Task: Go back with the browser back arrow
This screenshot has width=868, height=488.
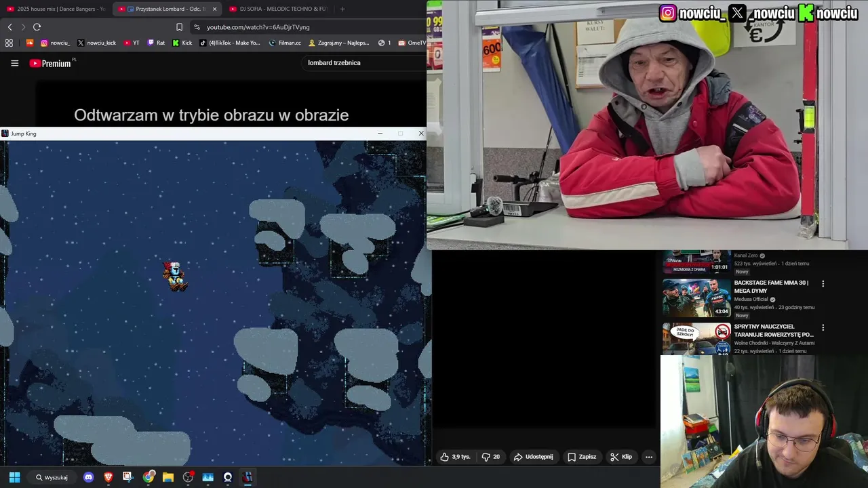Action: click(x=9, y=27)
